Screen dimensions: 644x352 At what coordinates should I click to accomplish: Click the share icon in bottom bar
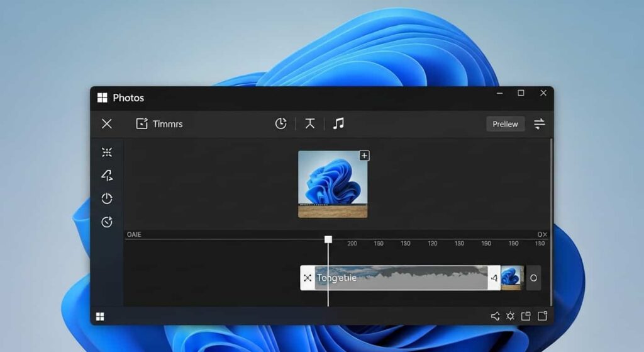496,316
